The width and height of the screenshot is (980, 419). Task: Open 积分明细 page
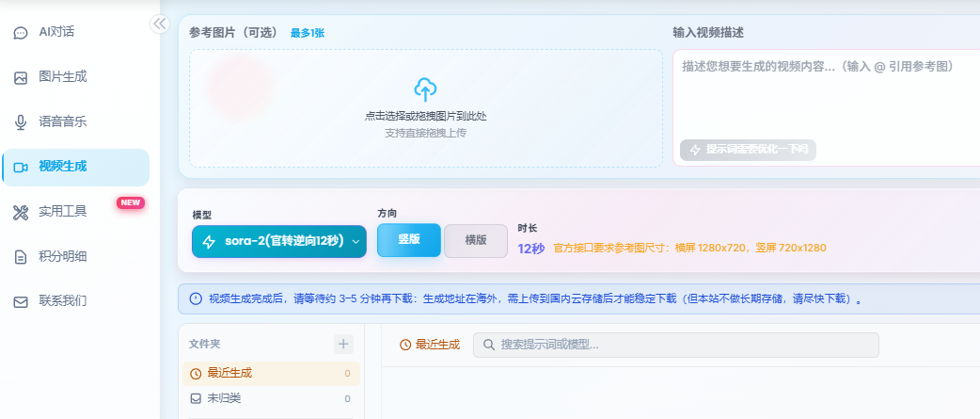pyautogui.click(x=75, y=256)
